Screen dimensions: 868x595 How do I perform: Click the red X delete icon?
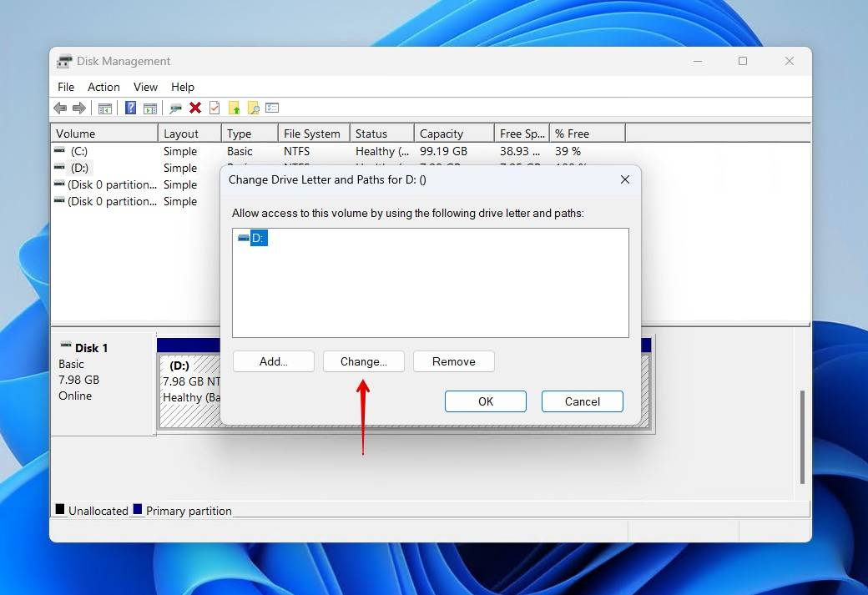(x=194, y=108)
